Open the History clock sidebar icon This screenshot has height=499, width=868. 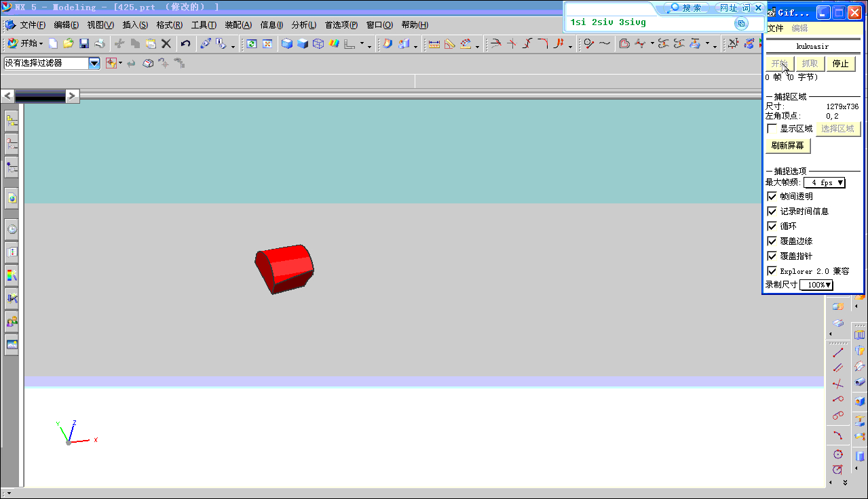click(12, 229)
